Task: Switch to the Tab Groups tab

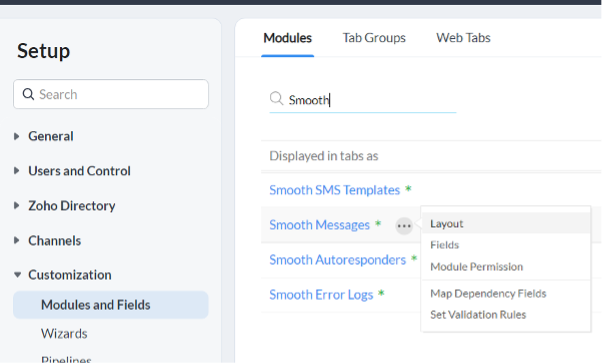Action: 374,38
